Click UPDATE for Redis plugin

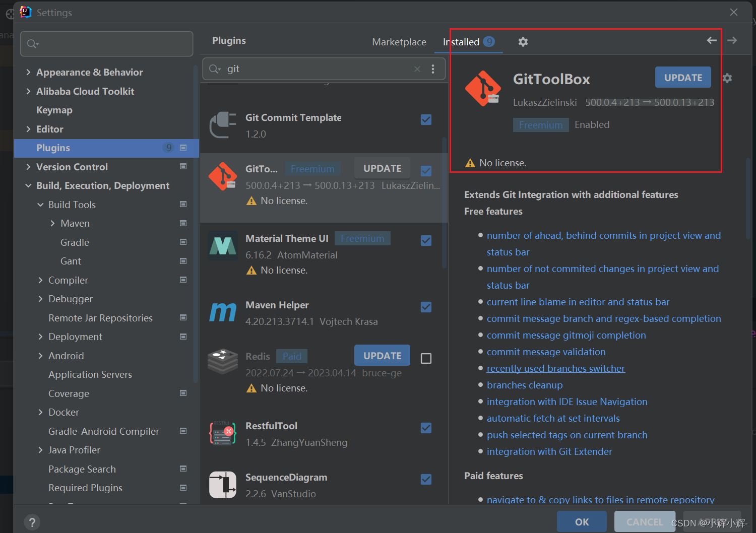point(382,356)
